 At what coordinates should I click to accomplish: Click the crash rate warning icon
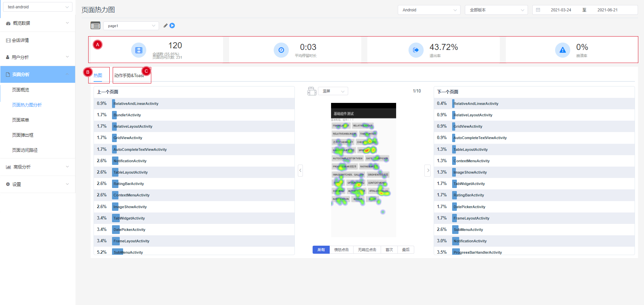562,50
